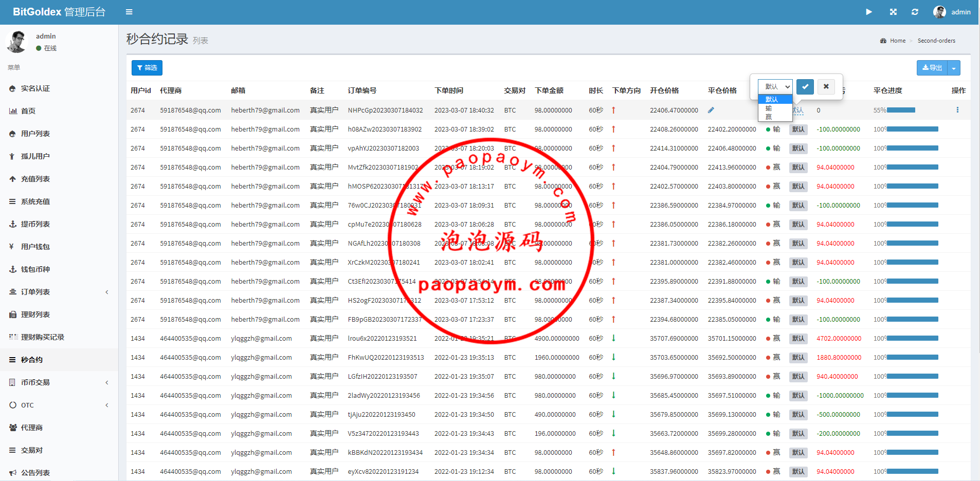Click the 筛选 filter button
980x481 pixels.
(x=147, y=68)
